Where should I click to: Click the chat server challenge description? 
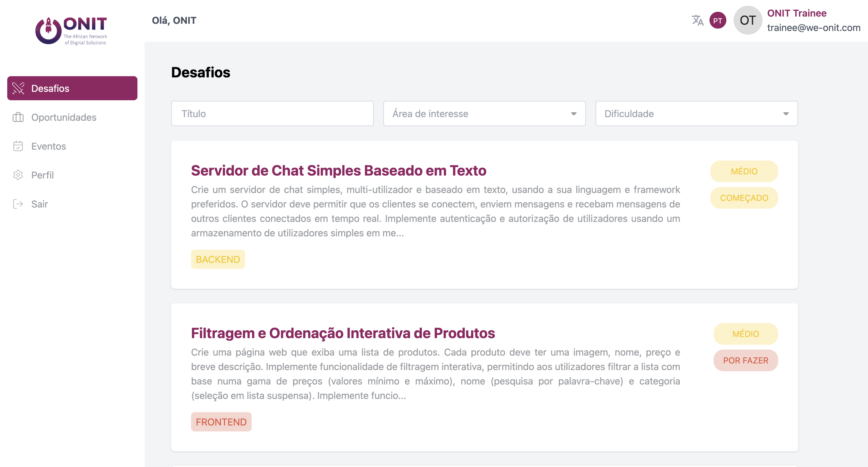click(435, 211)
